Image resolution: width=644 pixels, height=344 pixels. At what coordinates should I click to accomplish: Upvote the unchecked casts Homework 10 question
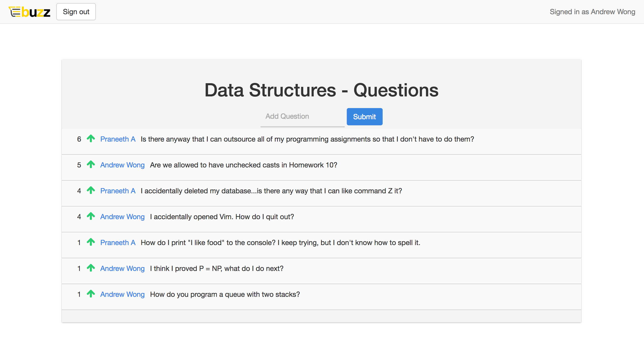(91, 165)
